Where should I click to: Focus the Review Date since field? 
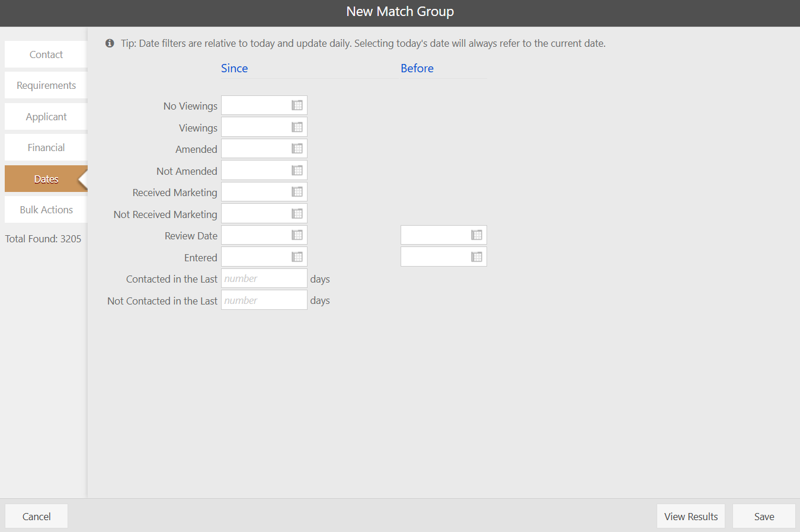[x=264, y=235]
